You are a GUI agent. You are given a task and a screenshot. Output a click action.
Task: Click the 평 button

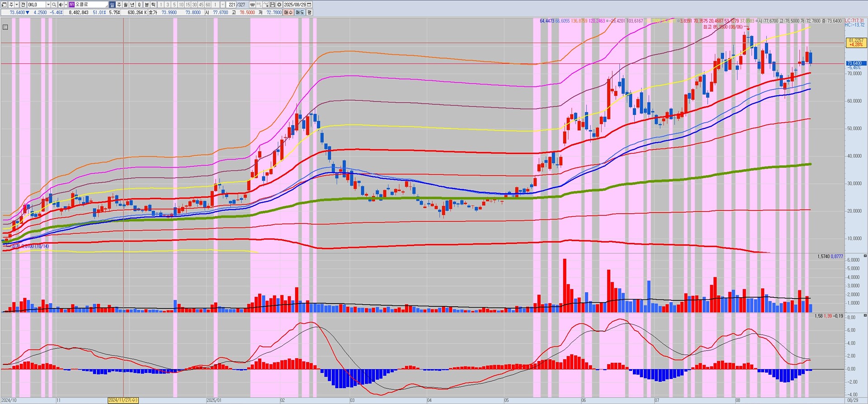[x=310, y=13]
